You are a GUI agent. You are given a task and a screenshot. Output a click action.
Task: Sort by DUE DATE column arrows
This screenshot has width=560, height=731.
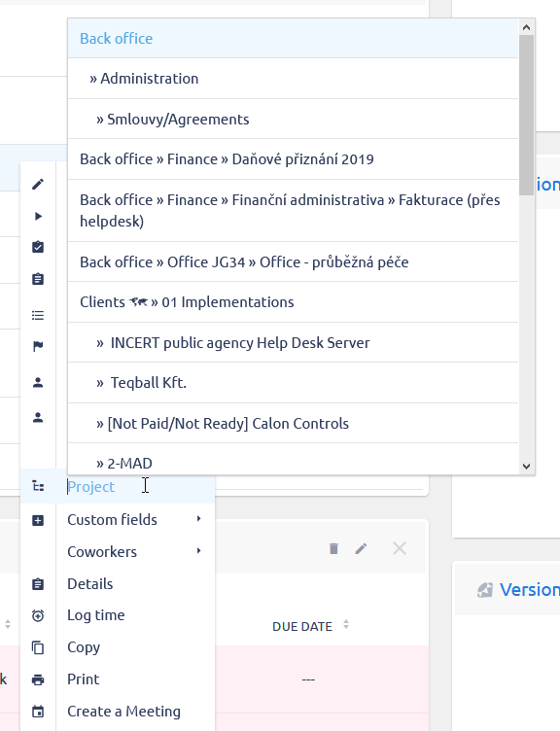click(346, 625)
